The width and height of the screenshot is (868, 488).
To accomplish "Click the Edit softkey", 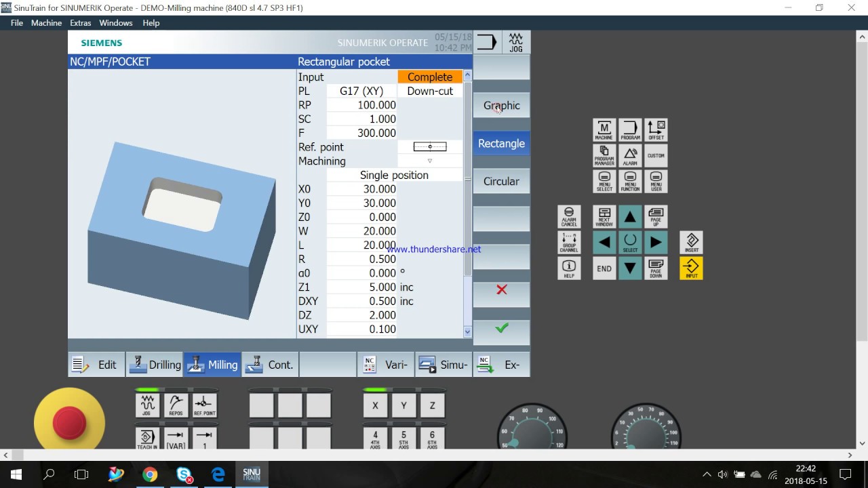I will 96,365.
